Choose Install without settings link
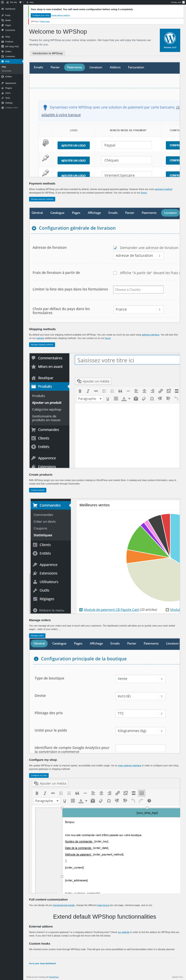 [61, 15]
